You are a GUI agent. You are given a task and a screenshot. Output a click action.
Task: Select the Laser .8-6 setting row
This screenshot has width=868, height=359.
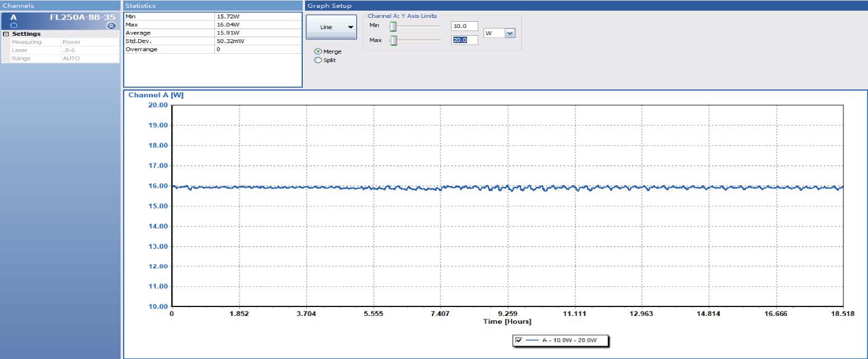[62, 50]
